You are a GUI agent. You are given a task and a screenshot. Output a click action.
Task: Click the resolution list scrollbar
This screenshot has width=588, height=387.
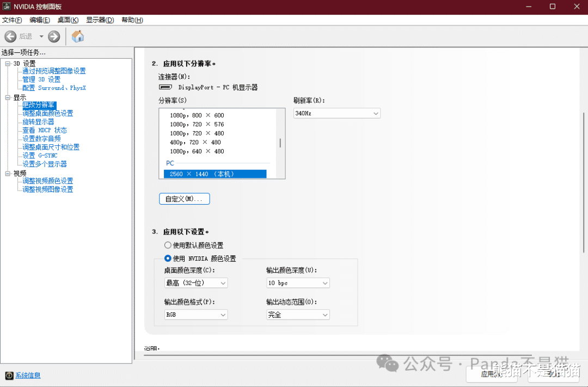(280, 143)
